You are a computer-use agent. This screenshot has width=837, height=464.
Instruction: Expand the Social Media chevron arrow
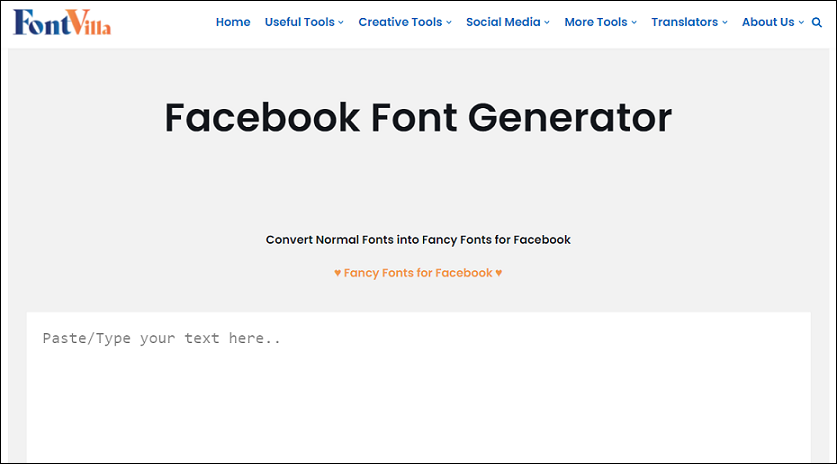547,22
